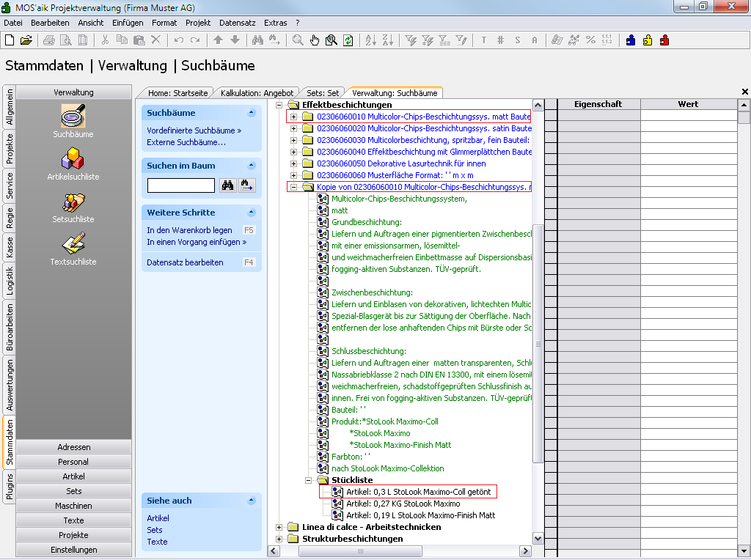Collapse the Weitere Schritte panel section
This screenshot has width=751, height=560.
point(252,213)
